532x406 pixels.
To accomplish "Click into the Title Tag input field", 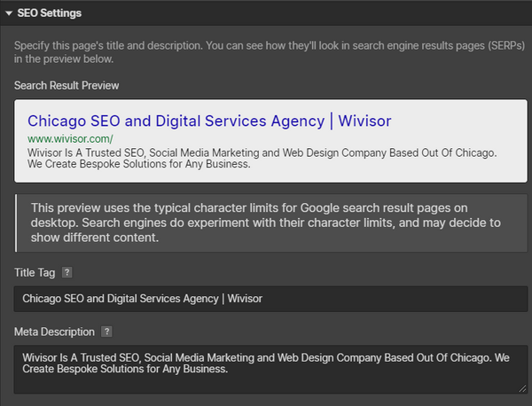I will [x=270, y=299].
